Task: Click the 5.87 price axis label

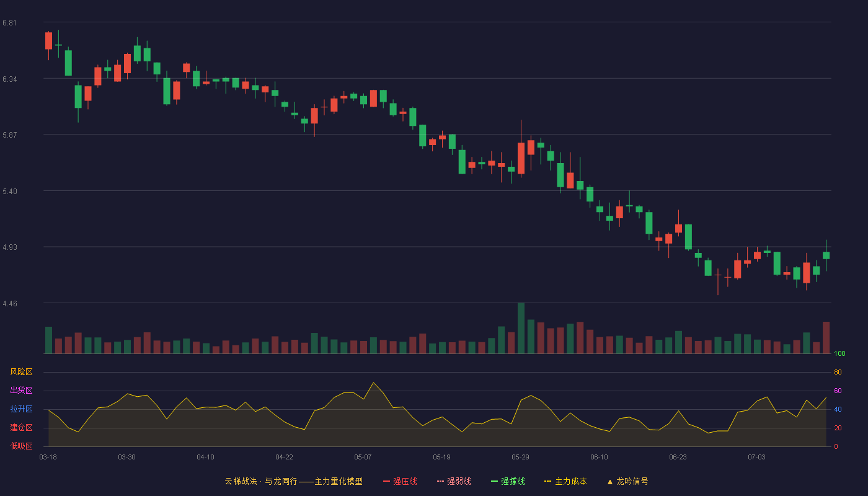Action: tap(10, 135)
